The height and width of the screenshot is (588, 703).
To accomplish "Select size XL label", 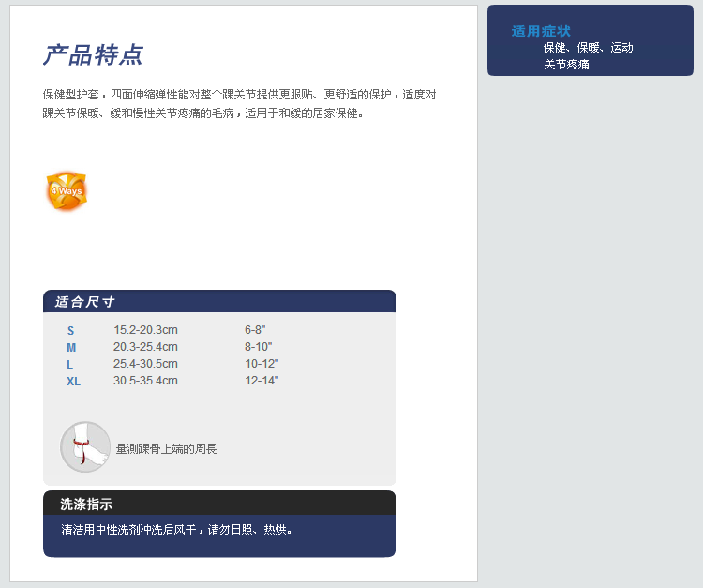I will [x=73, y=382].
